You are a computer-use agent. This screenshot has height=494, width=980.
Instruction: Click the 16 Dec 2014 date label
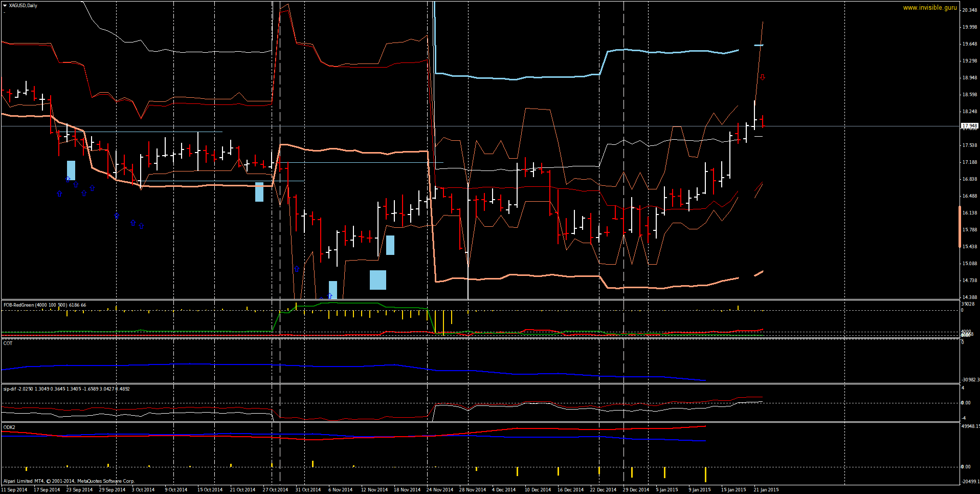point(571,490)
